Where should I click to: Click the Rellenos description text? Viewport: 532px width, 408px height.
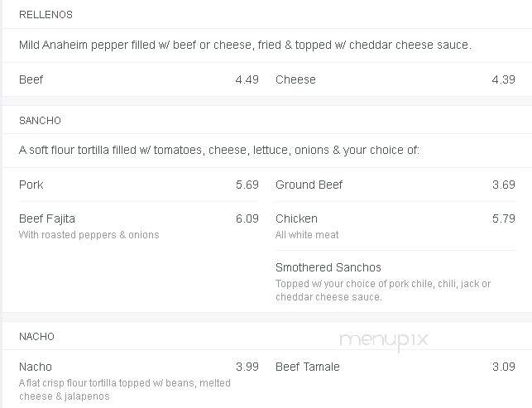tap(245, 45)
